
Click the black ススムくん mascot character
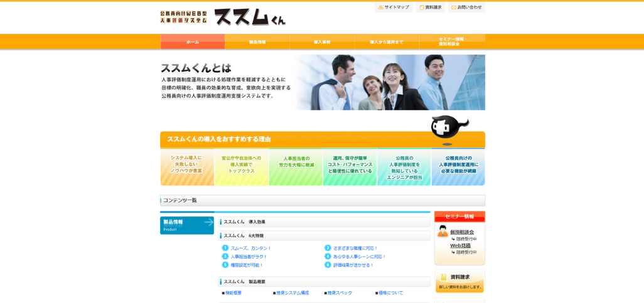click(449, 127)
